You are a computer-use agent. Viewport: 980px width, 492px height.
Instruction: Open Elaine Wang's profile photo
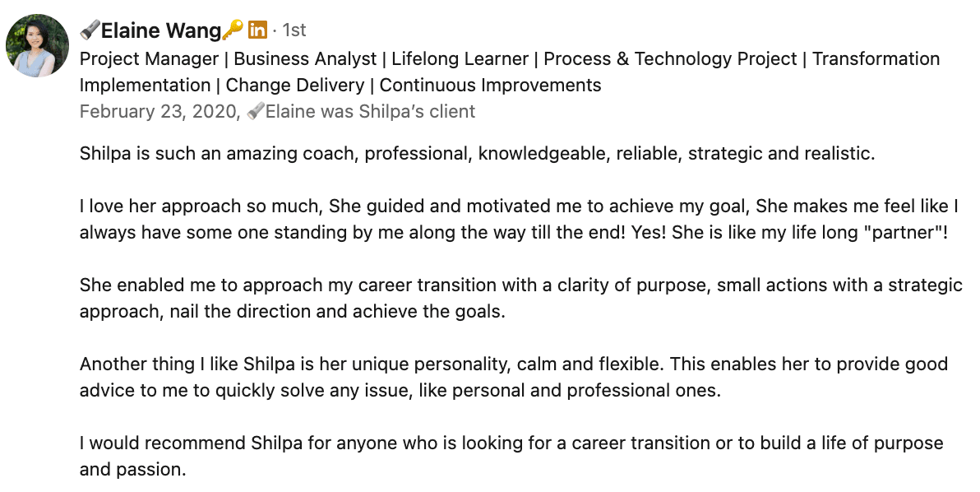point(37,46)
